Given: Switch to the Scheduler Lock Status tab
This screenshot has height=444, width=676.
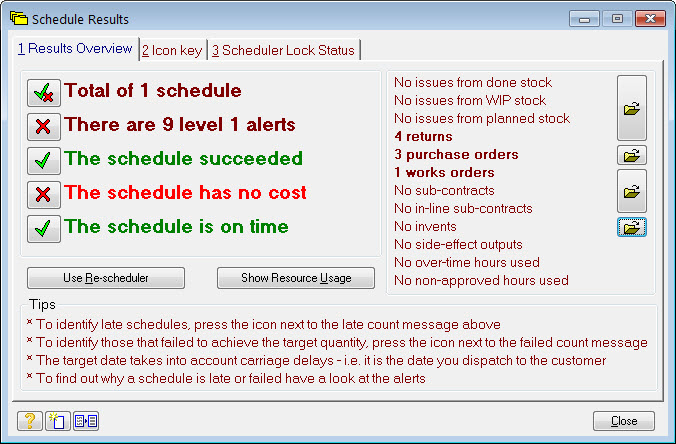Looking at the screenshot, I should [282, 50].
